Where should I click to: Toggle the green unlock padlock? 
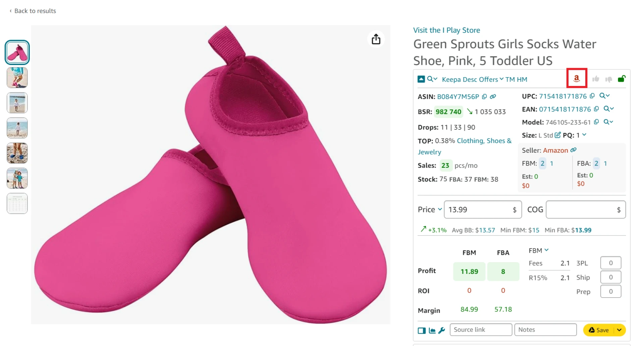coord(622,79)
